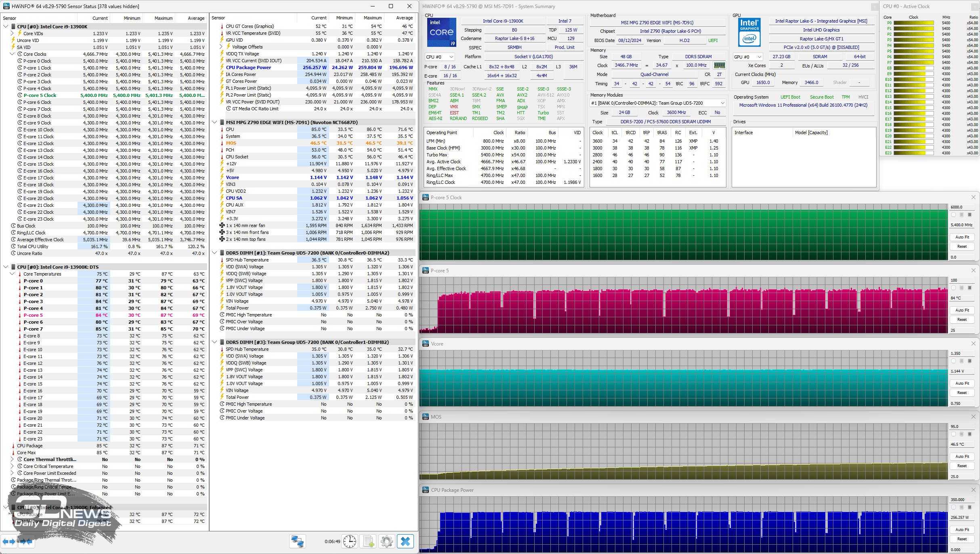Click the Intel Graphics logo
980x554 pixels.
click(749, 32)
